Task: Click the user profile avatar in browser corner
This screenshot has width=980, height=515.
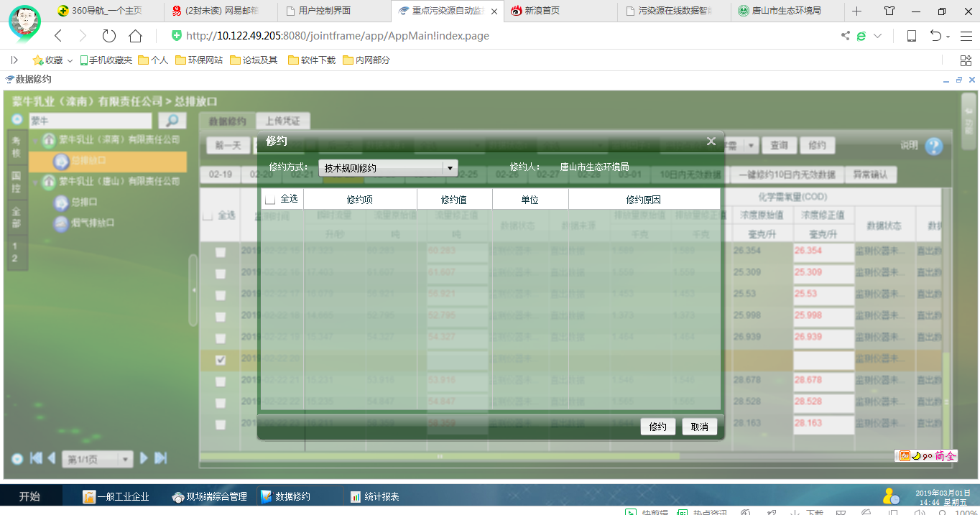Action: (x=25, y=22)
